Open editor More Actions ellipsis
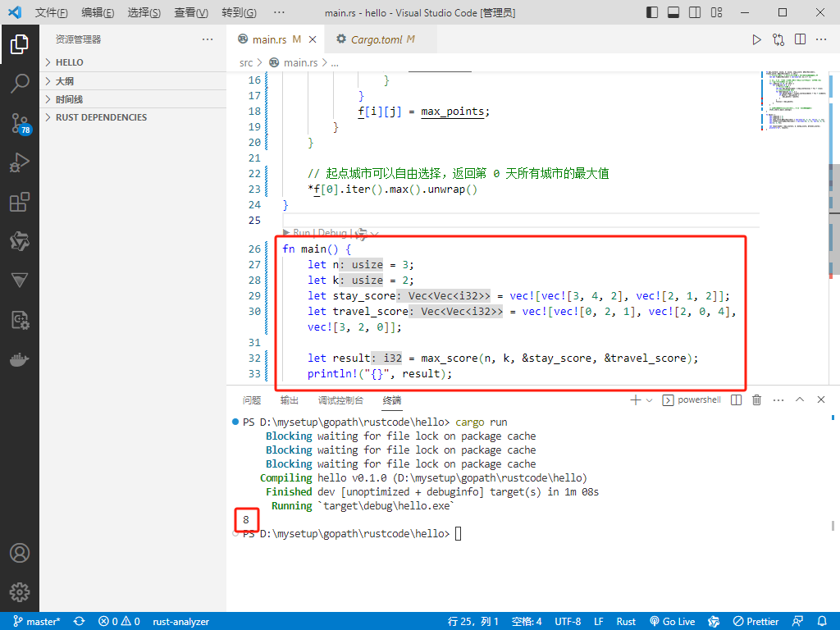The width and height of the screenshot is (840, 630). 821,39
